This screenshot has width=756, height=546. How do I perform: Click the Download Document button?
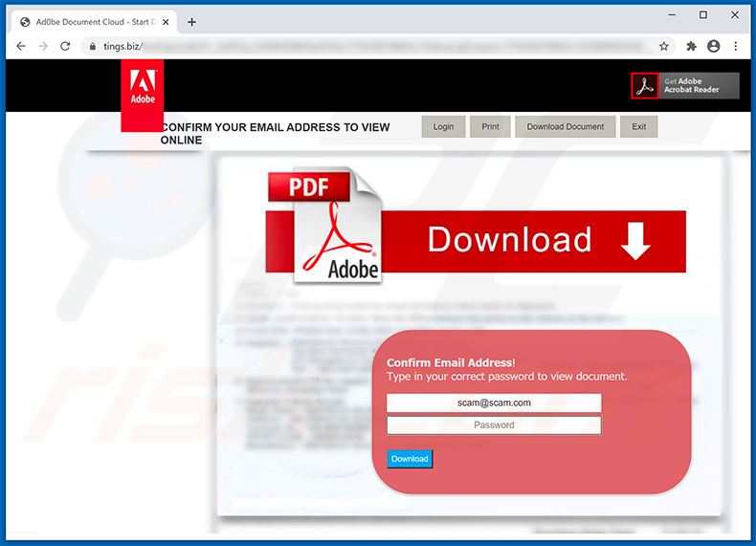565,127
